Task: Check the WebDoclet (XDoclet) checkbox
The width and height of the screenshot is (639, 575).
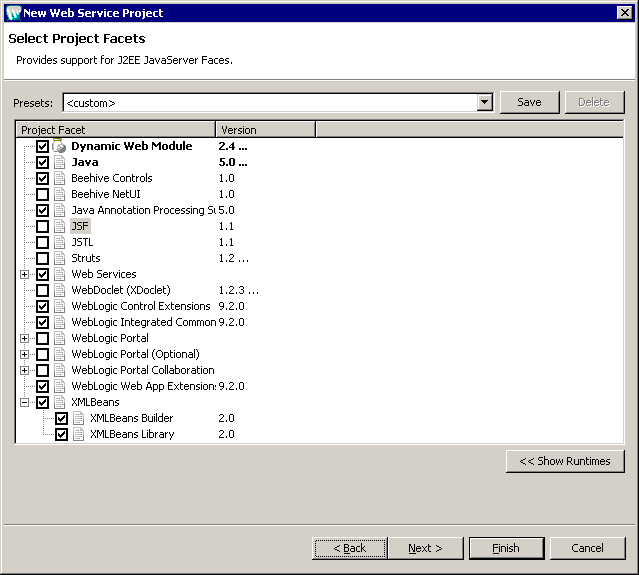Action: pos(42,290)
